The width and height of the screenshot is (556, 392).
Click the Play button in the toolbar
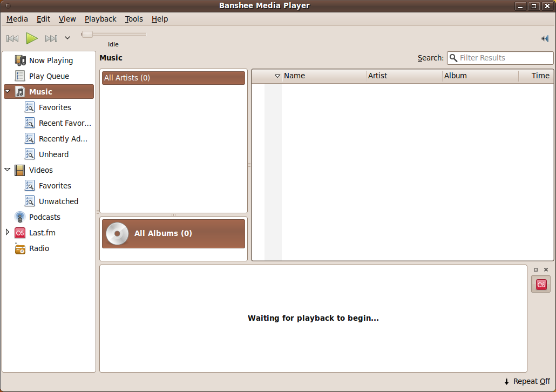32,38
